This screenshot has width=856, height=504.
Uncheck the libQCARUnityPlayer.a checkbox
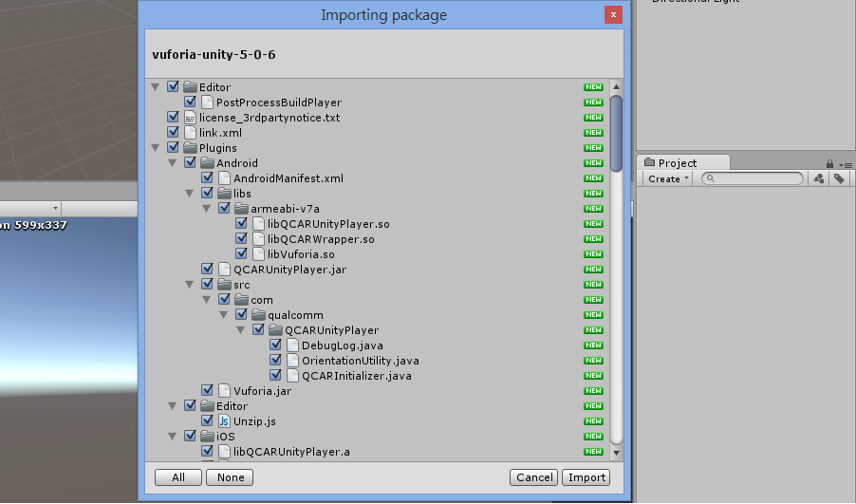[207, 451]
